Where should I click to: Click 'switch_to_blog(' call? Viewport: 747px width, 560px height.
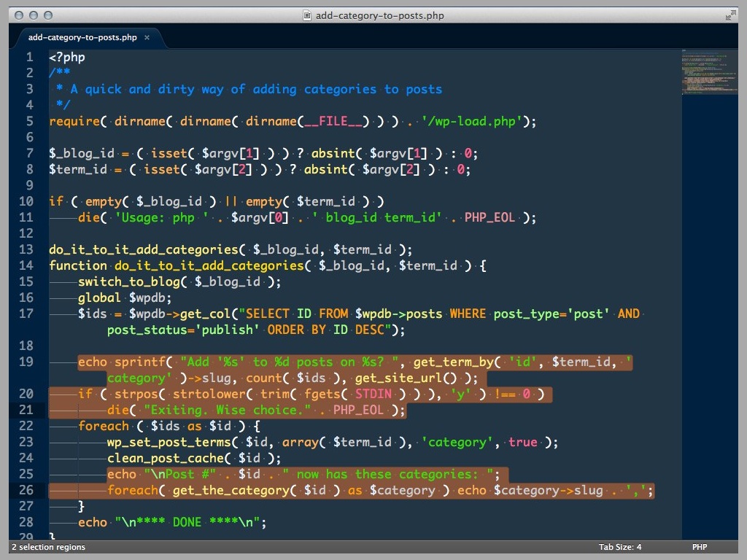pos(133,281)
